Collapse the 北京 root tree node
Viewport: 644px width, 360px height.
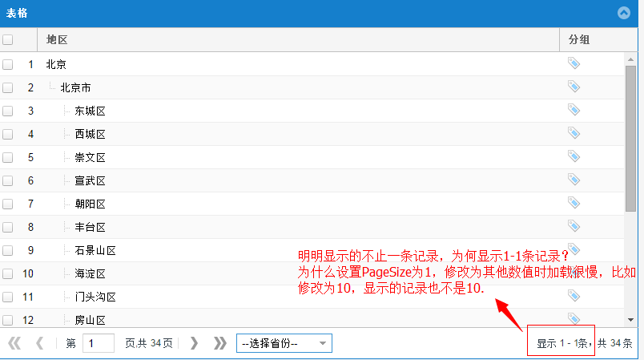pyautogui.click(x=56, y=64)
